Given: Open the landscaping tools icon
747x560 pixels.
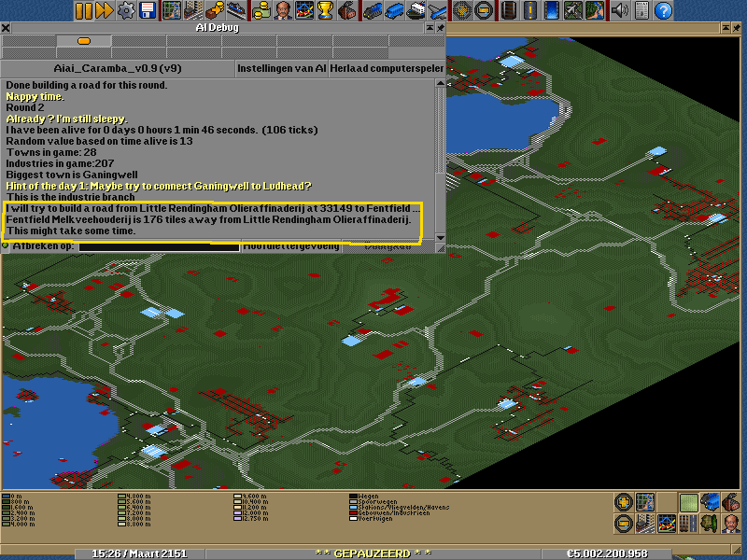Looking at the screenshot, I should [595, 10].
